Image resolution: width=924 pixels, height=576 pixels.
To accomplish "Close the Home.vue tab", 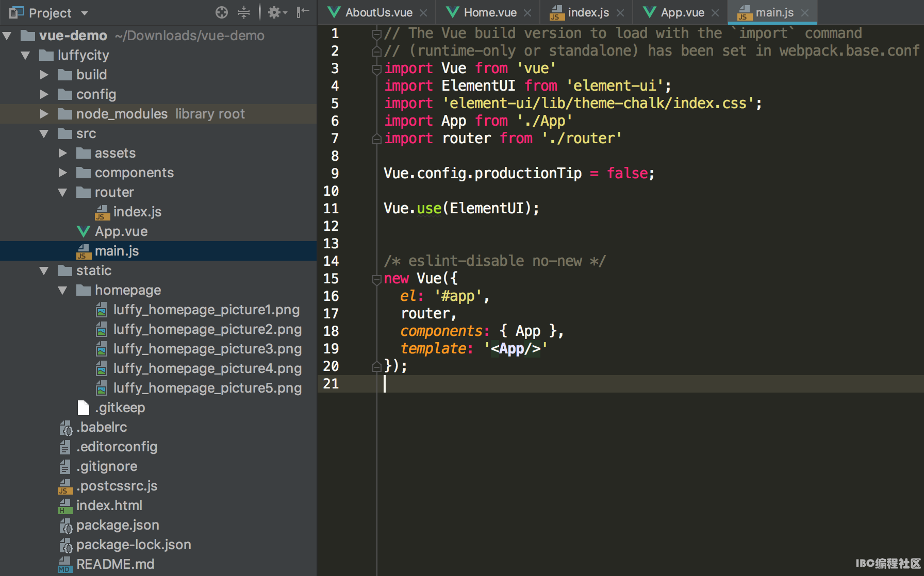I will pos(527,13).
